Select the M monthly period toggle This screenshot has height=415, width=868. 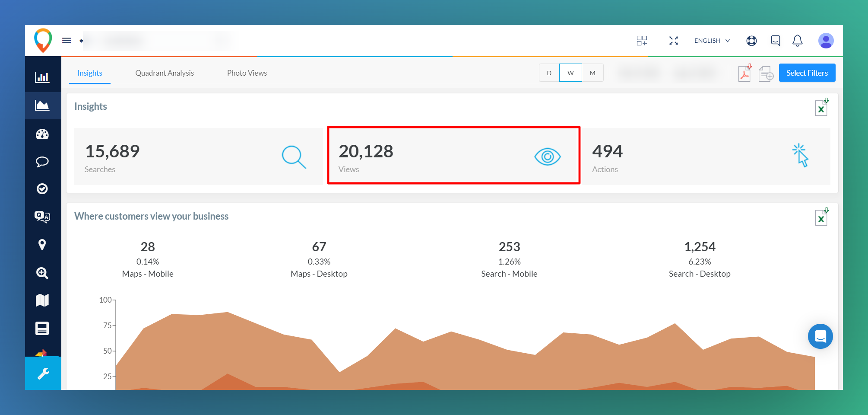pyautogui.click(x=592, y=73)
